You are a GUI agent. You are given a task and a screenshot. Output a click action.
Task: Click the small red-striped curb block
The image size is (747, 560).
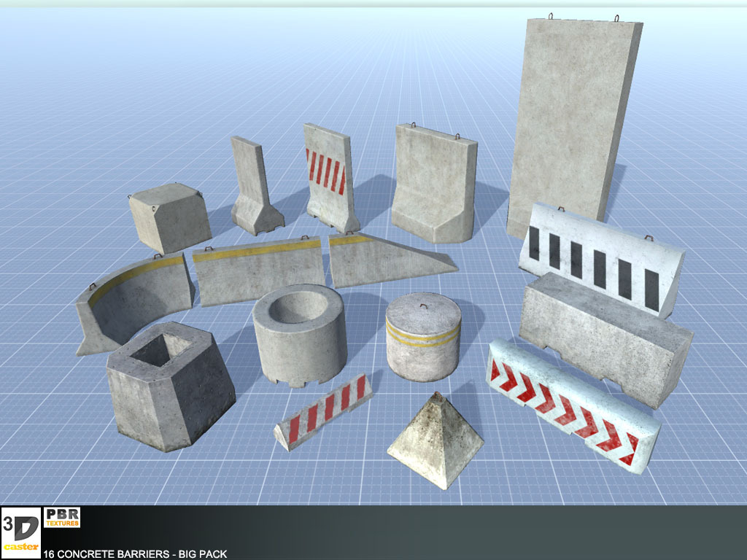coord(323,412)
